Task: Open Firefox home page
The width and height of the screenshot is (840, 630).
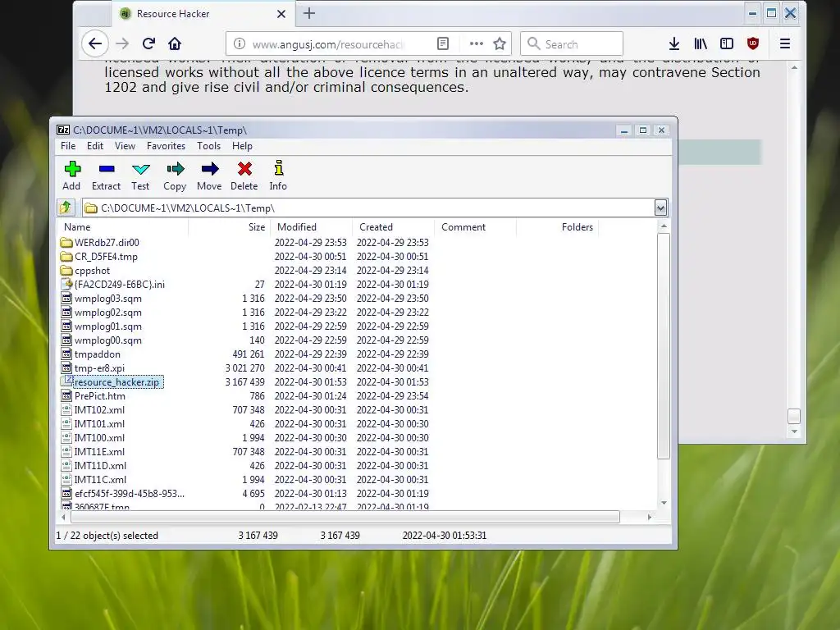Action: (x=175, y=44)
